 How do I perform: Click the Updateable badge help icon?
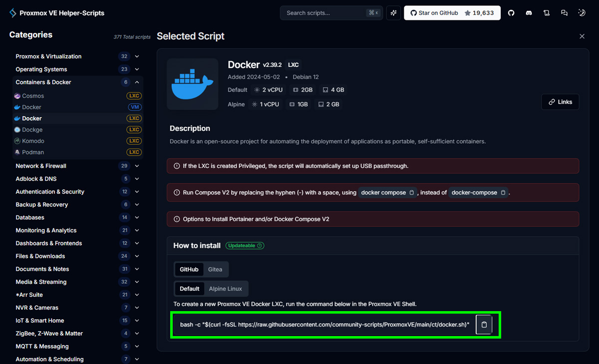coord(261,246)
